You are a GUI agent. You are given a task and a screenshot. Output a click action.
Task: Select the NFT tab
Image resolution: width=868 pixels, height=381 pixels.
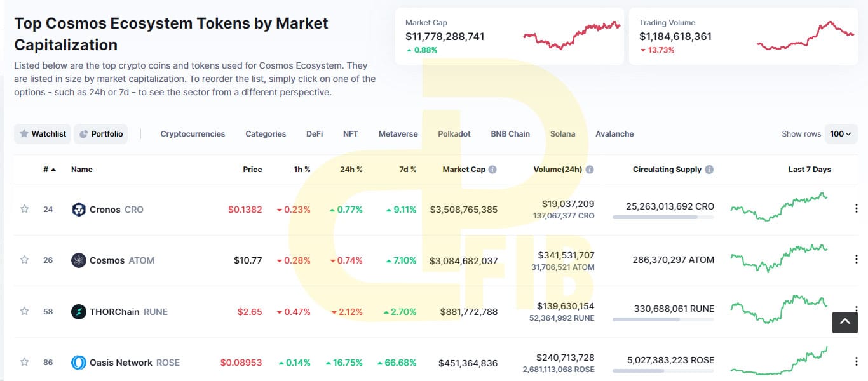coord(351,134)
